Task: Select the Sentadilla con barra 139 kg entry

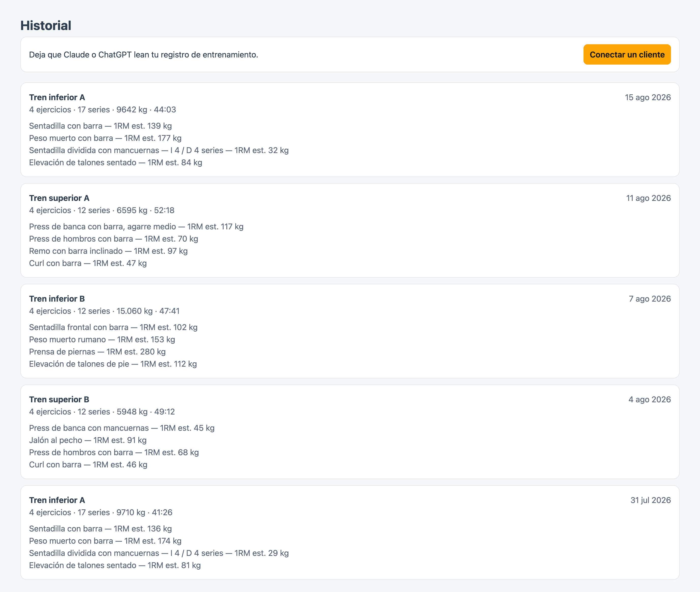Action: tap(100, 126)
